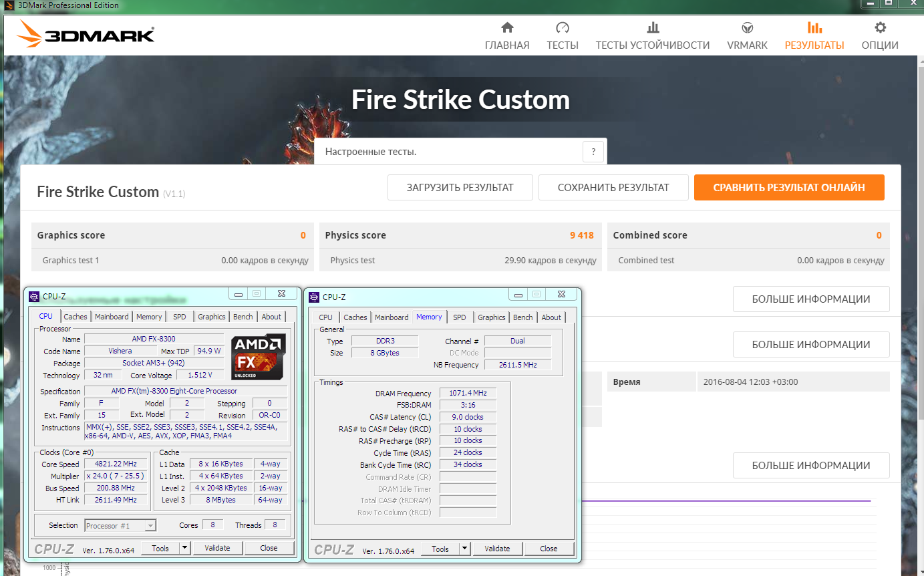Click the Physics score value '9 418'

[x=581, y=235]
